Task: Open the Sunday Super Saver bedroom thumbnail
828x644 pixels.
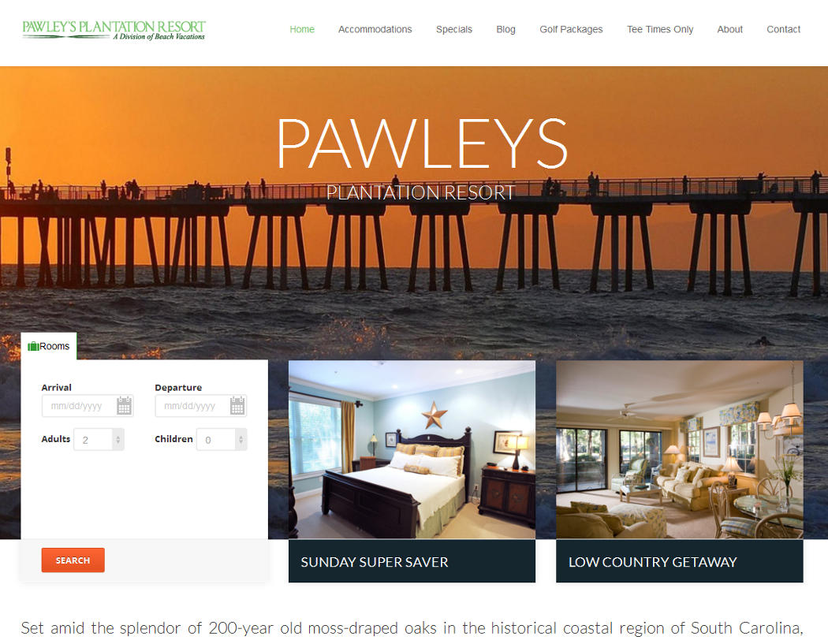Action: (x=412, y=450)
